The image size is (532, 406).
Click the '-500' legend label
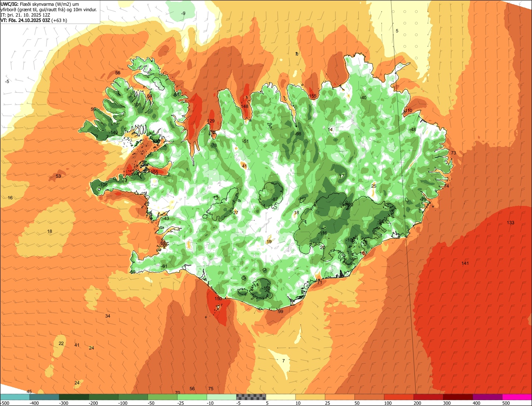[5, 403]
